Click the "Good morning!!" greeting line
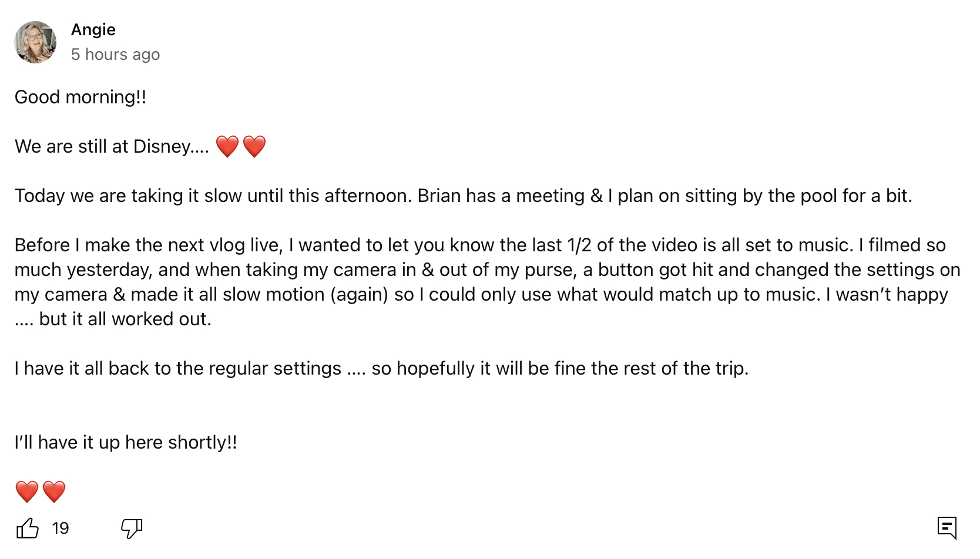 tap(80, 97)
